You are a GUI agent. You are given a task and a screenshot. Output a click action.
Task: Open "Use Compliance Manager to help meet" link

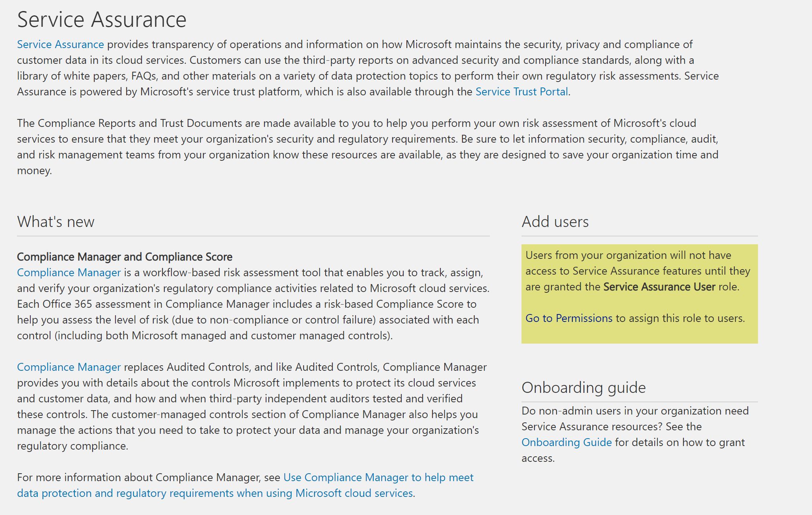pyautogui.click(x=378, y=478)
